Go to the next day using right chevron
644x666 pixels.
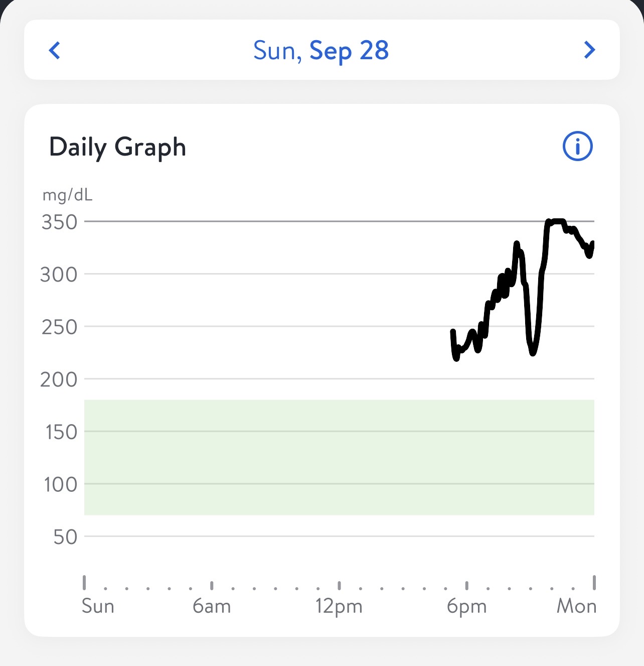pos(589,50)
